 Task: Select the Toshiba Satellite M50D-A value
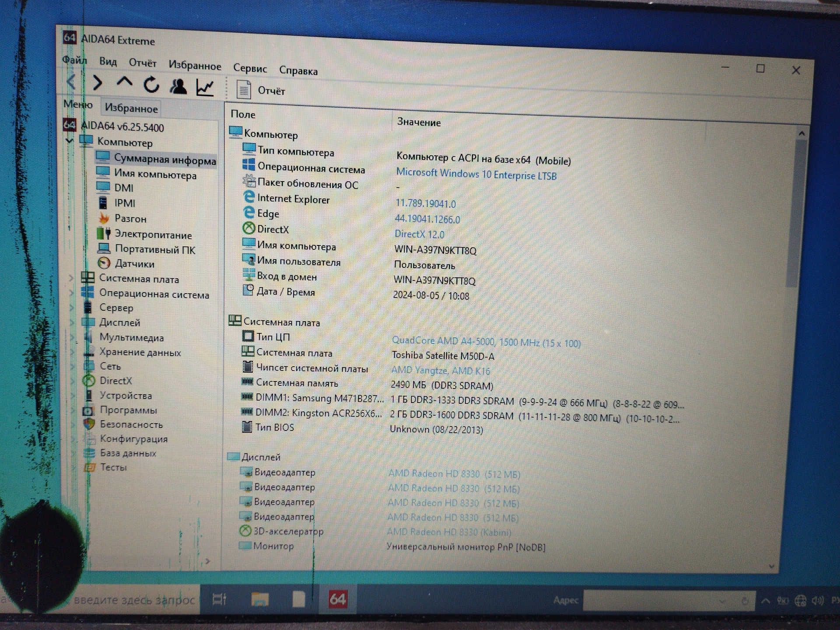[443, 356]
